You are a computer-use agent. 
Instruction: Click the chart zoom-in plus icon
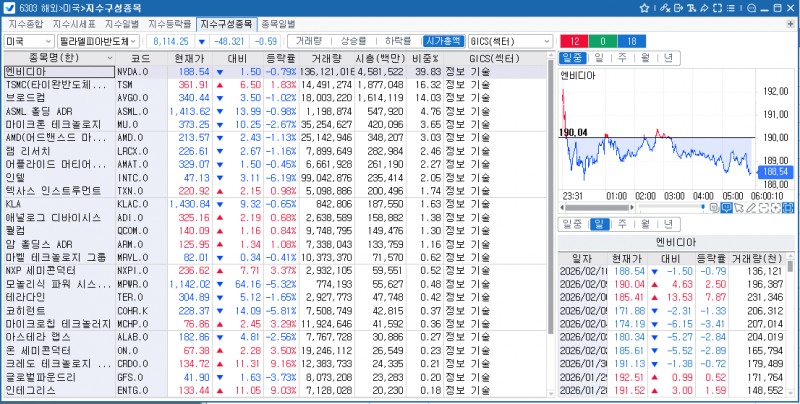[776, 208]
